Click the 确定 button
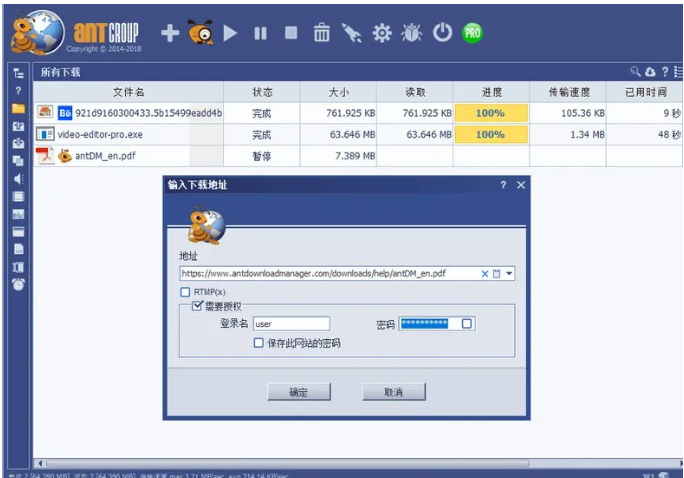This screenshot has width=684, height=478. point(299,392)
